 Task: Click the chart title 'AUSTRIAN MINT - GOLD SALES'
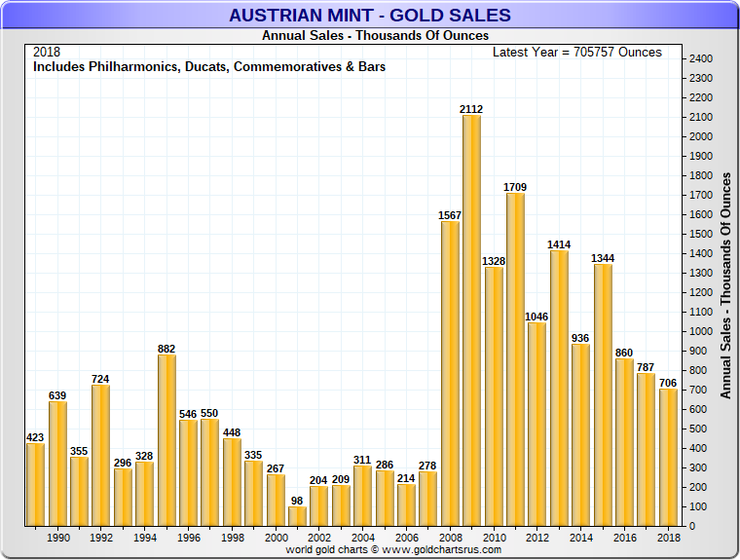click(370, 16)
